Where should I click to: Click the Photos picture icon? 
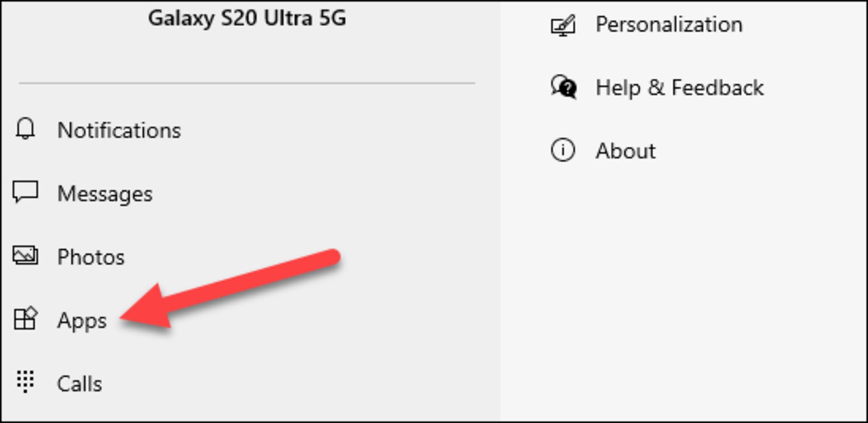(25, 256)
